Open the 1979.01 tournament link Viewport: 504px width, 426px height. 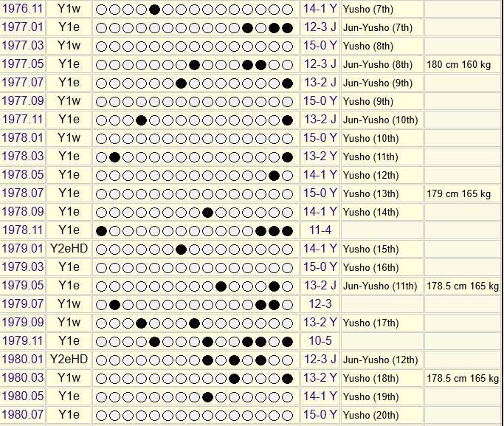(x=22, y=249)
